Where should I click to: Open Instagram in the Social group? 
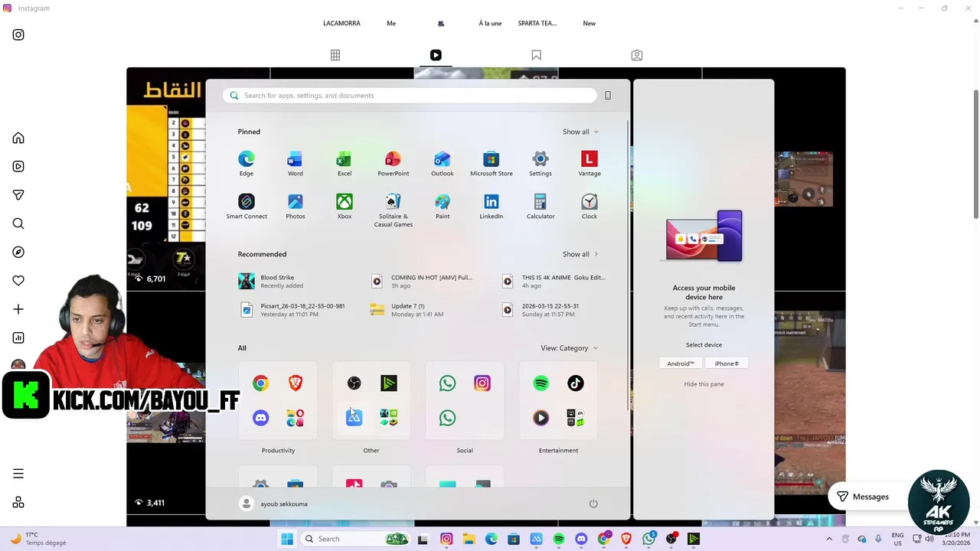coord(482,383)
